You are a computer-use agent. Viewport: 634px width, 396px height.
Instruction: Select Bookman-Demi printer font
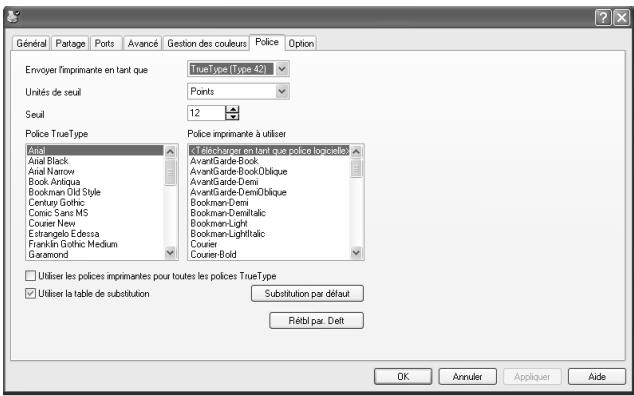[269, 203]
